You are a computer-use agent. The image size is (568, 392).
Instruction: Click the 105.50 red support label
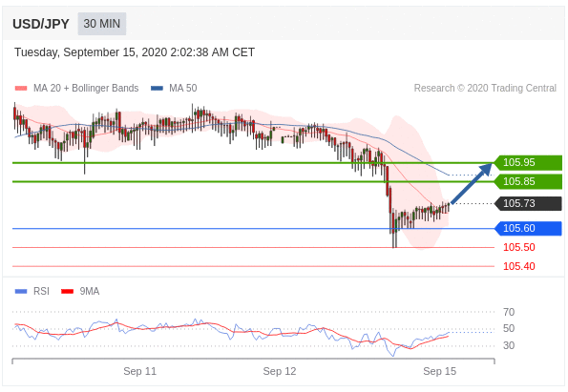519,248
